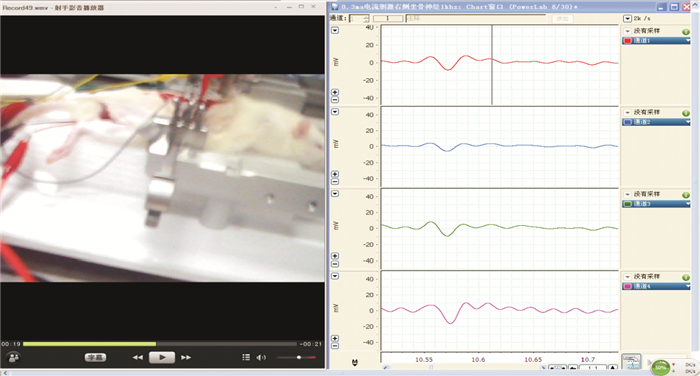Mute the player speaker icon

[x=261, y=357]
